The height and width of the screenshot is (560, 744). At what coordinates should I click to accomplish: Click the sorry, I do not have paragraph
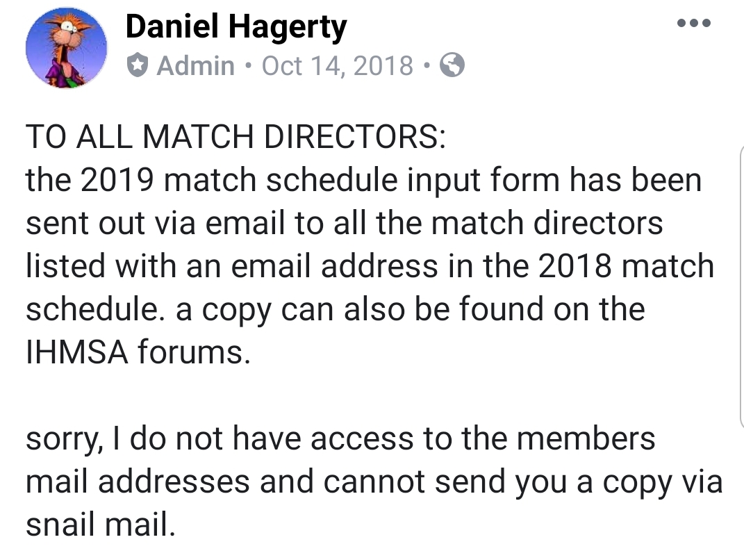tap(374, 481)
